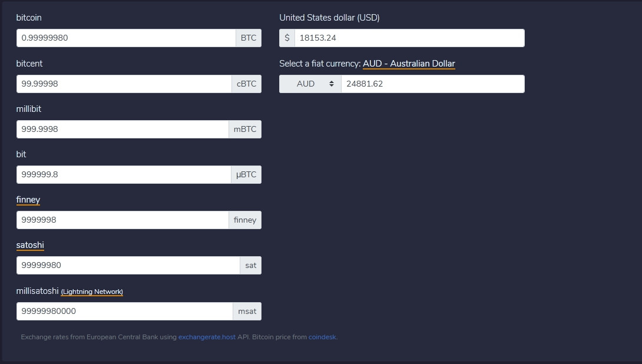Open the Lightning Network link
The width and height of the screenshot is (642, 364).
point(92,292)
